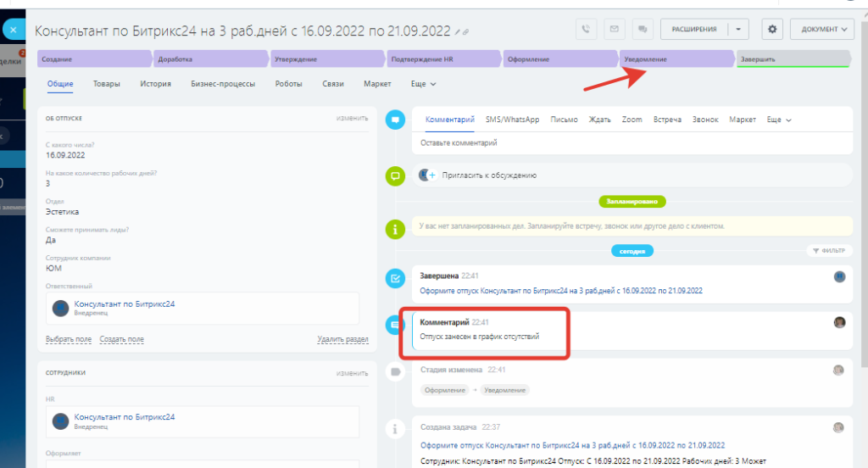Screen dimensions: 868x468
Task: Expand the Еще menu in timeline tabs
Action: 779,120
